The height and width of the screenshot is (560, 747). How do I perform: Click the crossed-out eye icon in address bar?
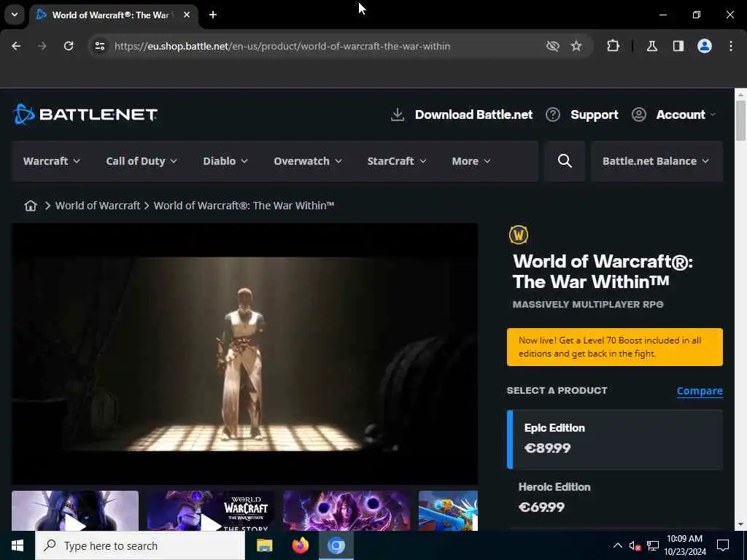coord(553,46)
